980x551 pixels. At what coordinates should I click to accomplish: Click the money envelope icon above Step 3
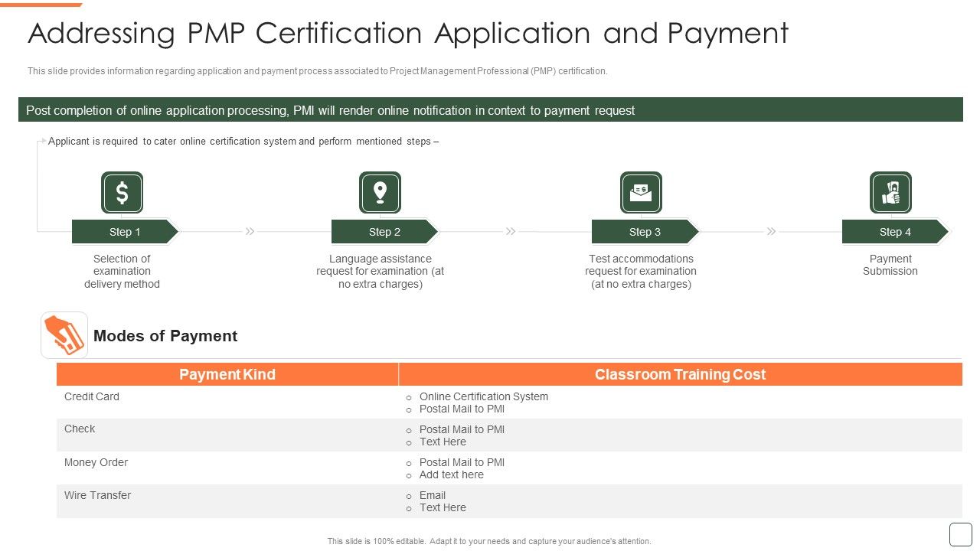(x=641, y=193)
